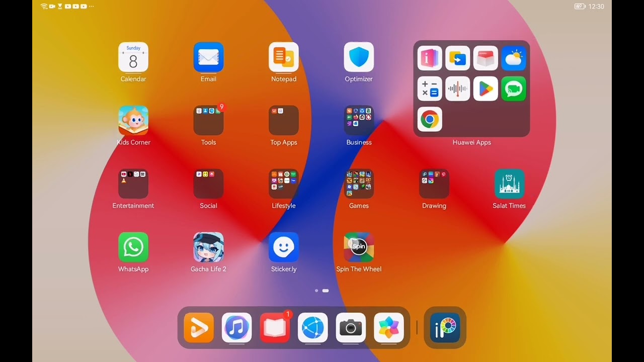Open the Sticker.ly app
The width and height of the screenshot is (644, 362).
284,247
